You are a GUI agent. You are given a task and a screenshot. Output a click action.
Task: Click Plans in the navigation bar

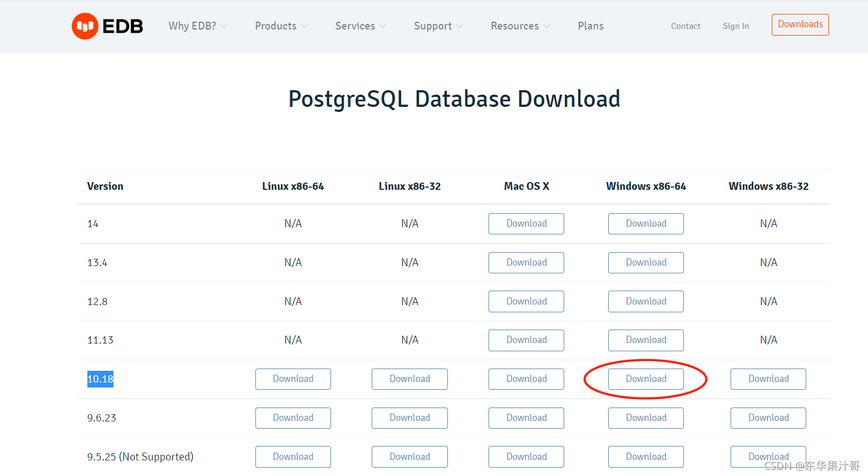pyautogui.click(x=590, y=26)
